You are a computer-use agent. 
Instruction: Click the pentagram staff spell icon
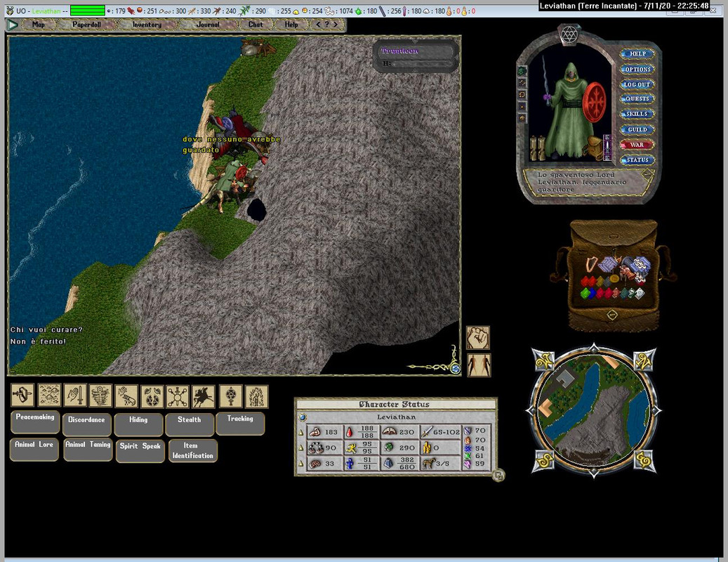[x=231, y=397]
